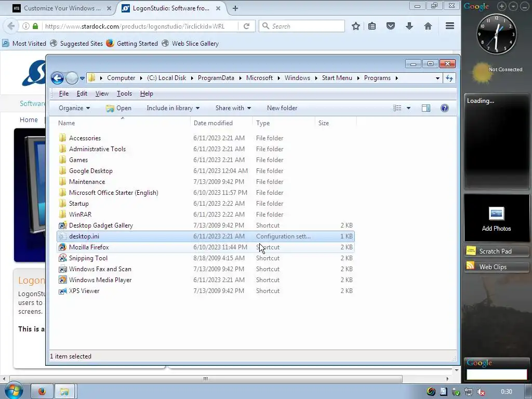Click the Explorer forward navigation button
Screen dimensions: 532x399
tap(72, 78)
